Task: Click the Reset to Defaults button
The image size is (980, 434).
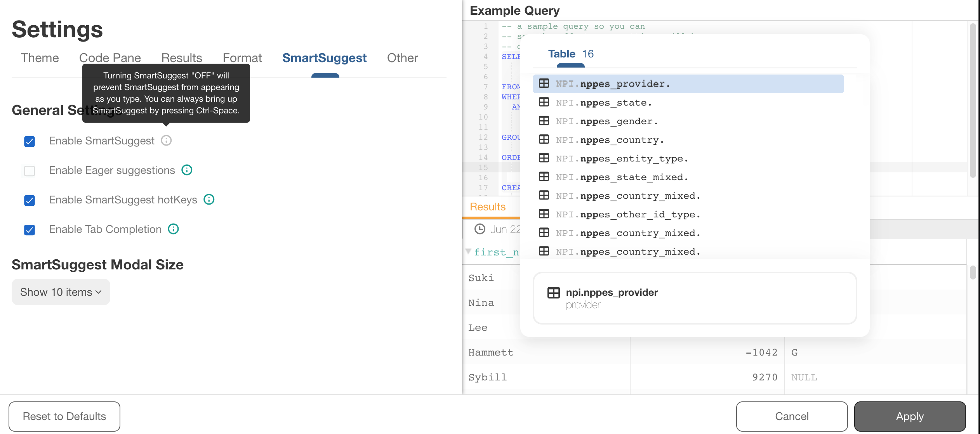Action: pyautogui.click(x=64, y=415)
